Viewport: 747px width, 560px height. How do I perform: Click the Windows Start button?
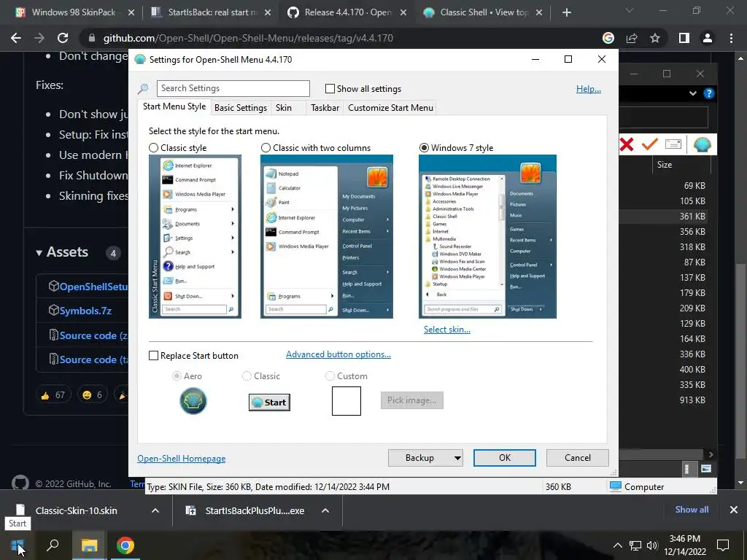tap(18, 545)
